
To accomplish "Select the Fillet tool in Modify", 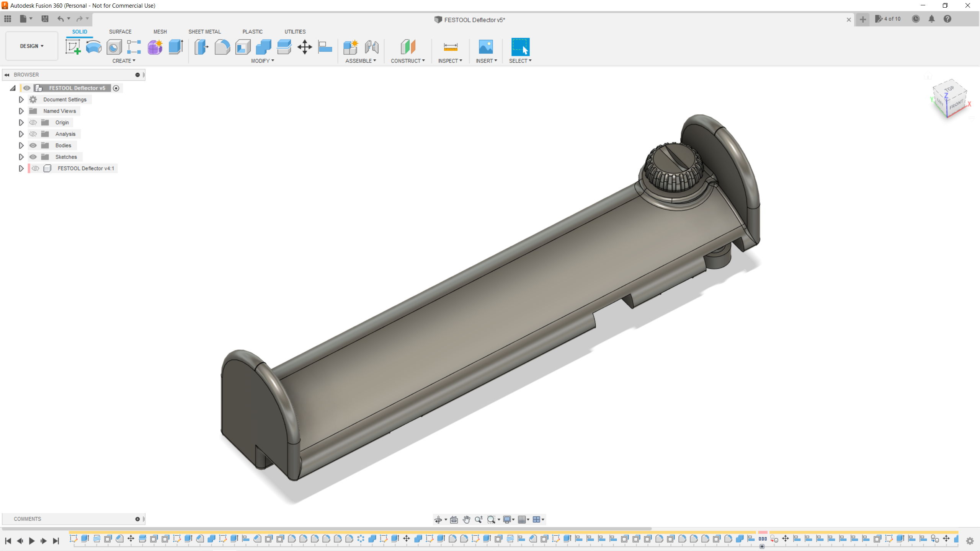I will click(x=222, y=47).
